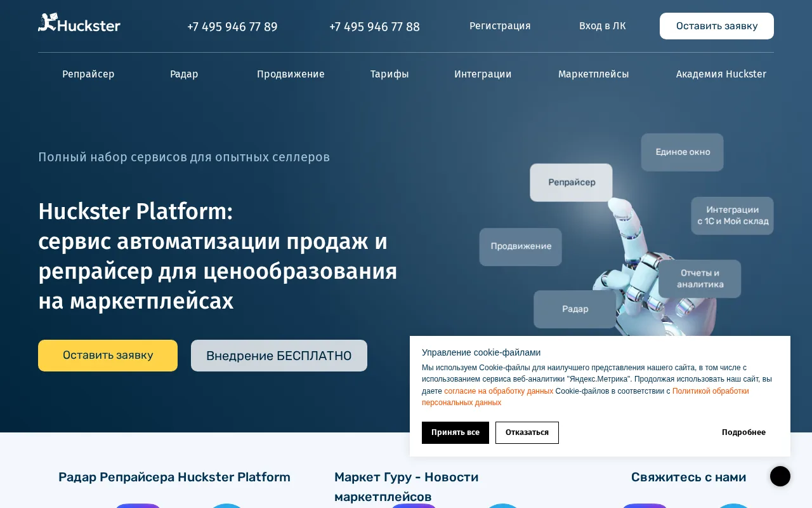Click the Huckster Platform main headline
812x508 pixels.
pyautogui.click(x=218, y=256)
